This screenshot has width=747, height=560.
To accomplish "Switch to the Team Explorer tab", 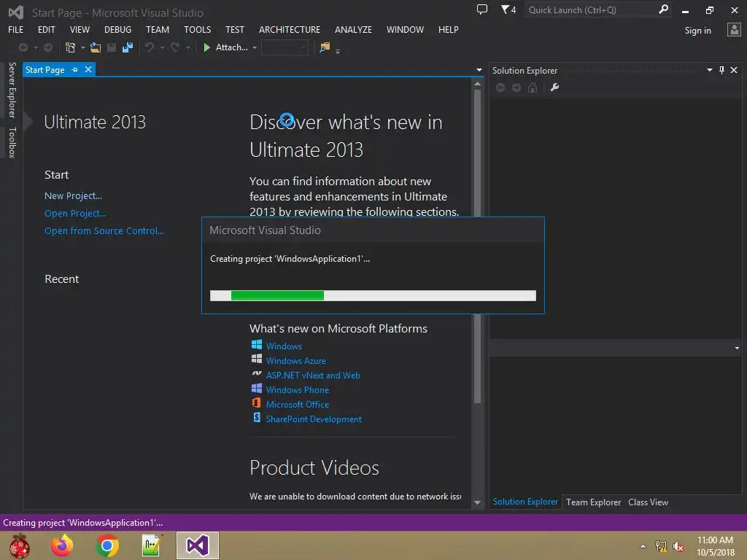I will click(x=593, y=502).
